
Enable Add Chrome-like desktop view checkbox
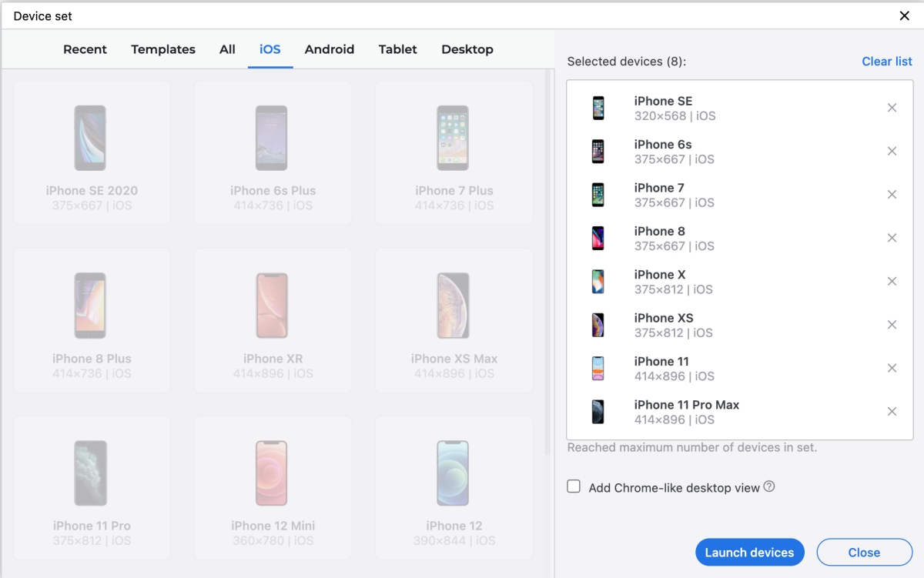pyautogui.click(x=574, y=486)
